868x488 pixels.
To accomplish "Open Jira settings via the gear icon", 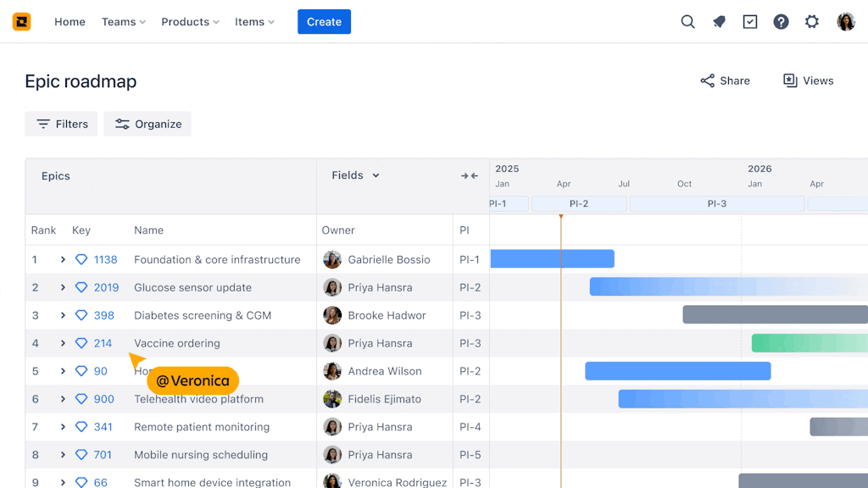I will point(811,21).
